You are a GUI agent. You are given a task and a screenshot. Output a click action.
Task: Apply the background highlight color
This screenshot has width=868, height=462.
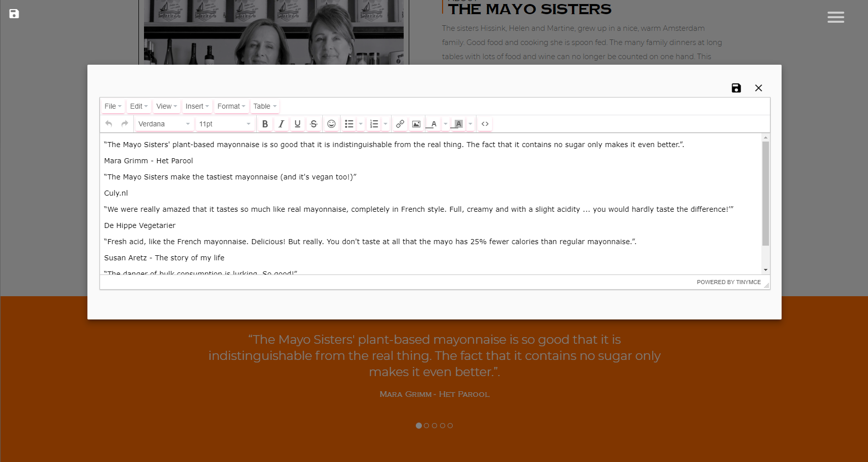458,124
